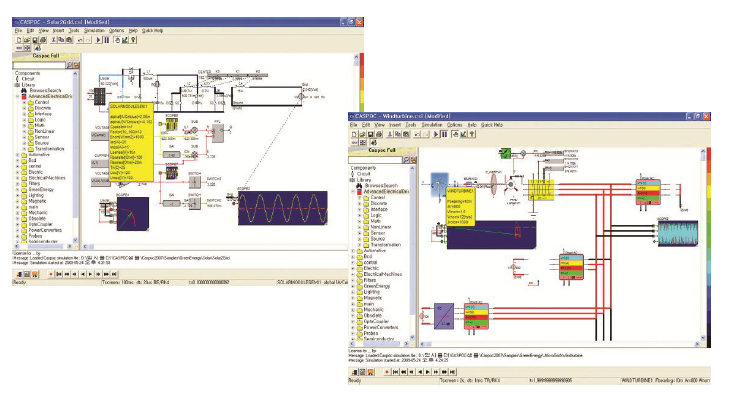Select BrowseSearch item in Windturbine library tree
This screenshot has width=731, height=398.
380,185
